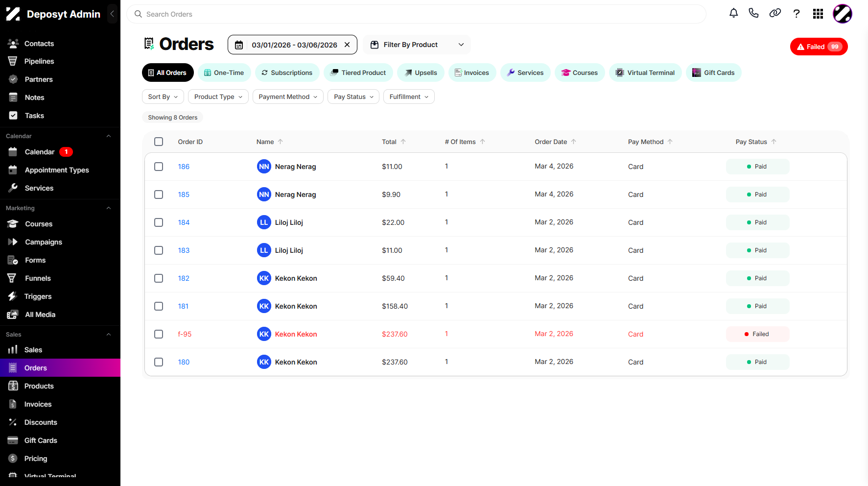
Task: Expand the Filter By Product dropdown
Action: 417,45
